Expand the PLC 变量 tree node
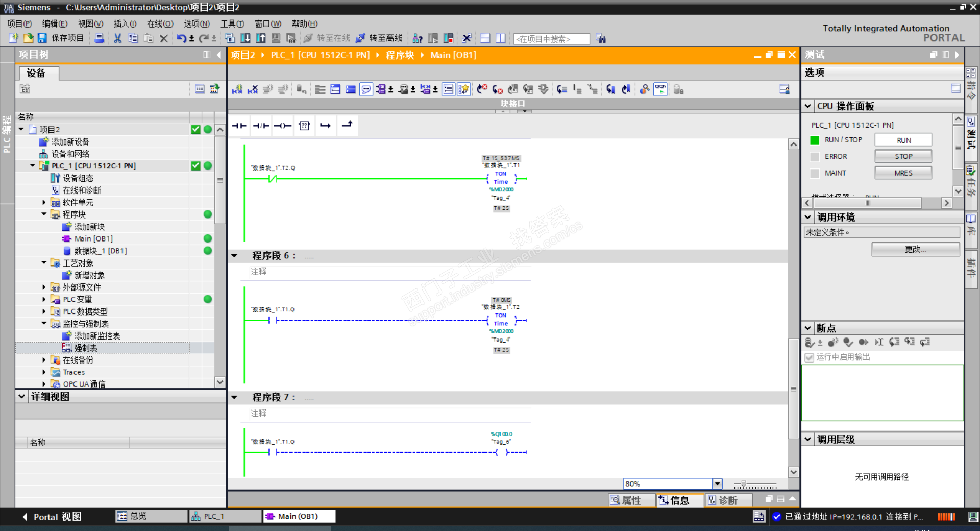The width and height of the screenshot is (980, 531). click(44, 299)
